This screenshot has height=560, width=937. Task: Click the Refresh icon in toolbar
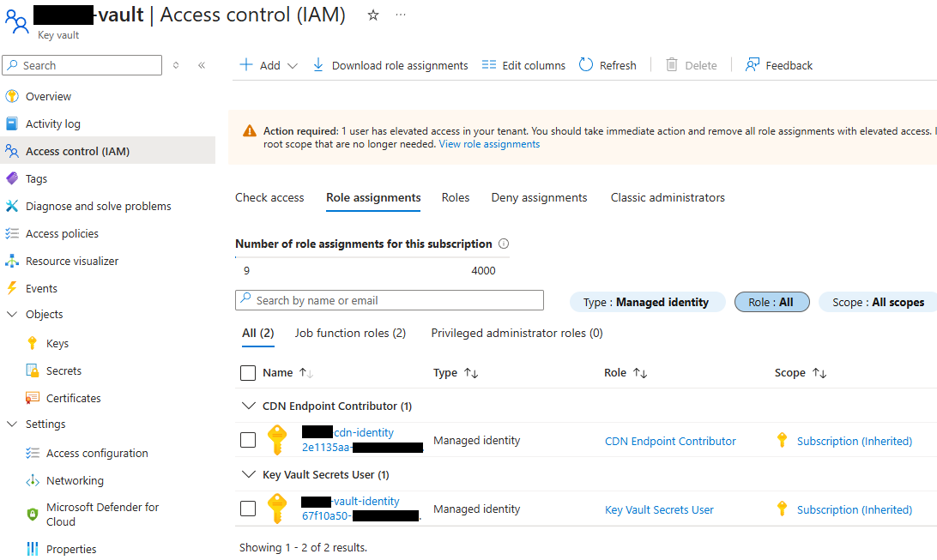pos(586,65)
